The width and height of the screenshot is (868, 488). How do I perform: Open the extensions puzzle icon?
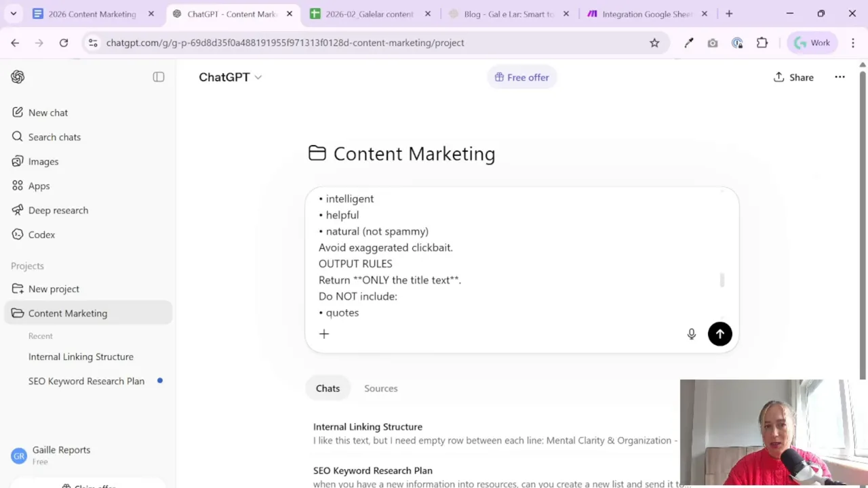(762, 43)
